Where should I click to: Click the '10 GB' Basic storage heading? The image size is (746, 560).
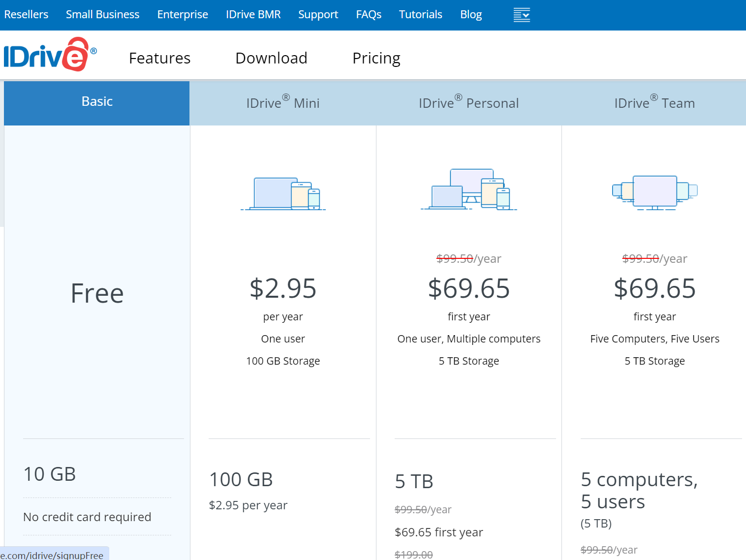(x=50, y=474)
